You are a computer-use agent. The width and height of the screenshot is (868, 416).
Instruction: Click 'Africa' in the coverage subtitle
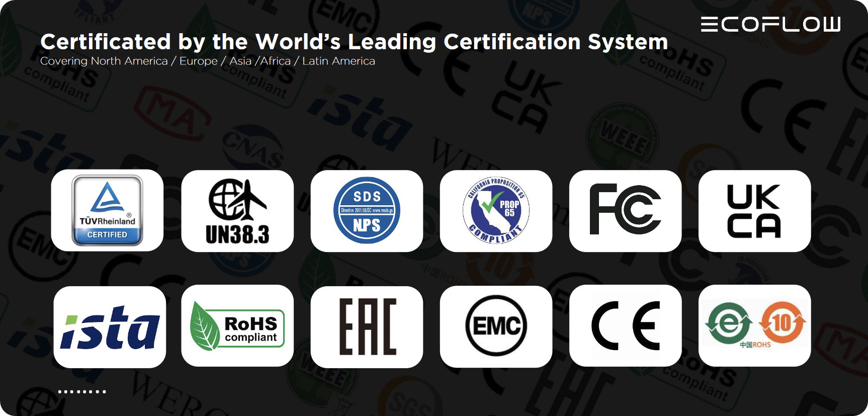tap(275, 61)
